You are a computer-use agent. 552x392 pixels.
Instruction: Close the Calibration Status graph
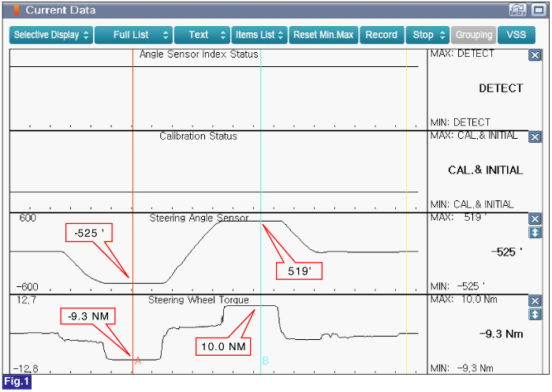click(535, 137)
